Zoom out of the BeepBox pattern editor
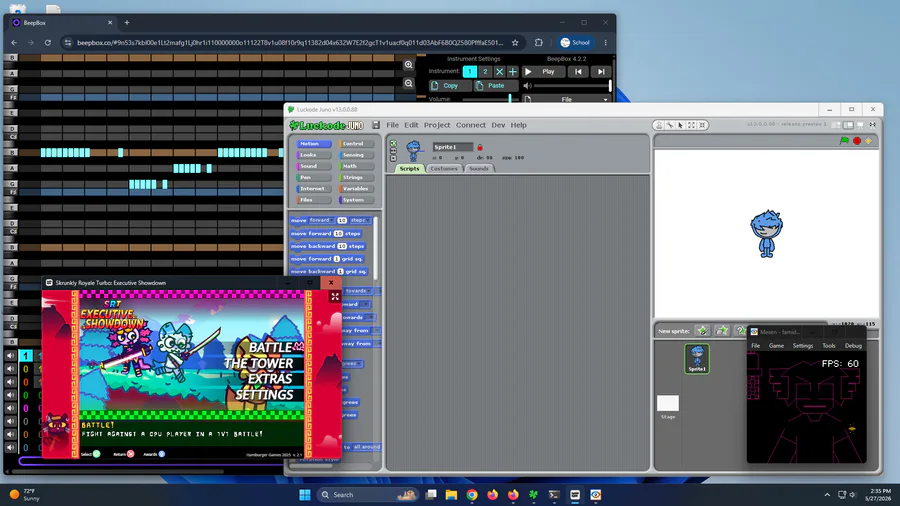The image size is (900, 506). 409,84
